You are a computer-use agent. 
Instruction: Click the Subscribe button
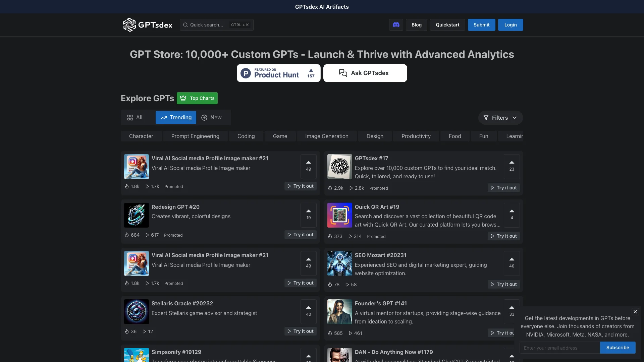tap(618, 348)
